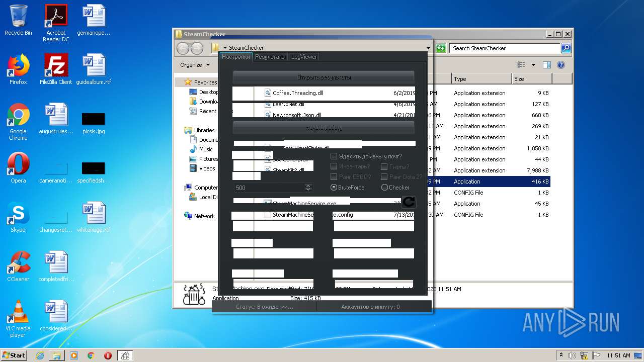Sort files by the Type column header

click(481, 79)
